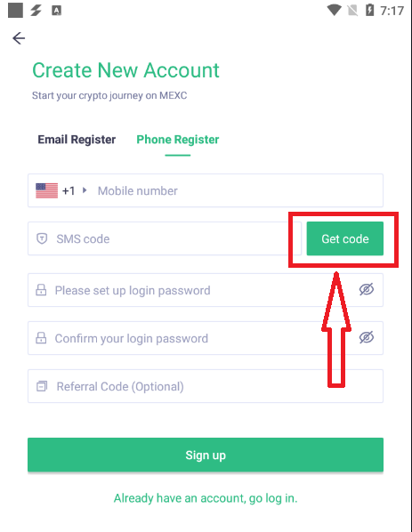Tap the back arrow icon
The image size is (412, 532).
pyautogui.click(x=19, y=38)
